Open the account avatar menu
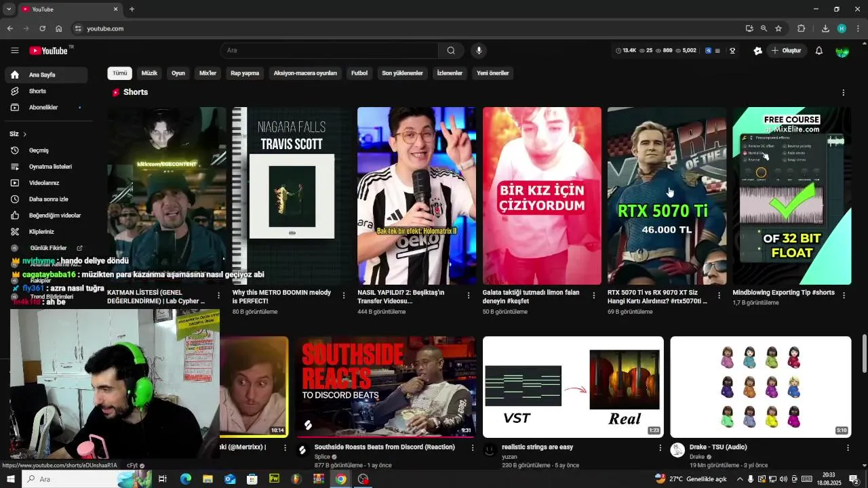The width and height of the screenshot is (868, 488). pos(842,51)
